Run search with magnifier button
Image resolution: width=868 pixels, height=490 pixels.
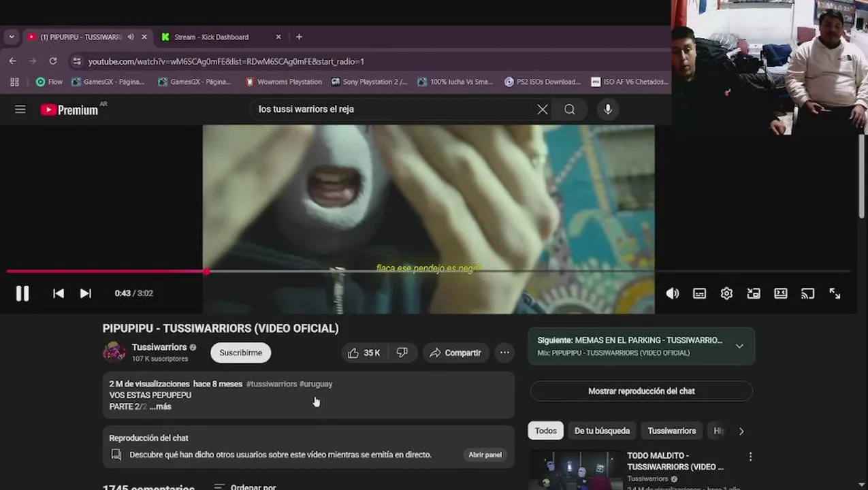click(570, 109)
